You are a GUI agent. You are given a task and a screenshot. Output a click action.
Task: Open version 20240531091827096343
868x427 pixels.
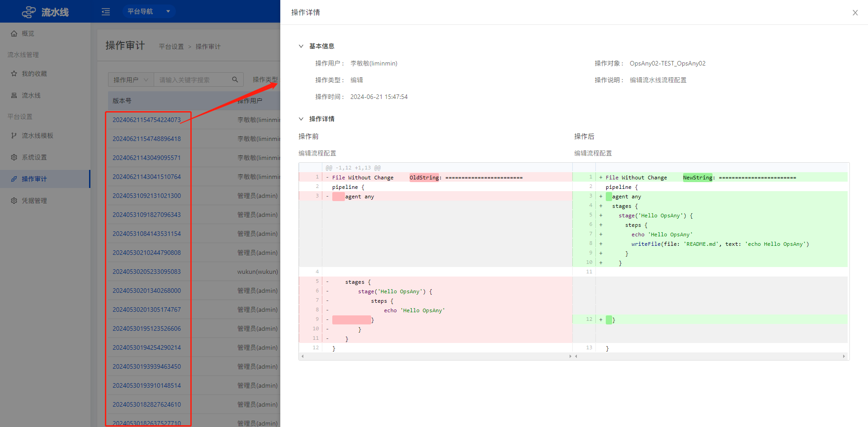(x=146, y=215)
